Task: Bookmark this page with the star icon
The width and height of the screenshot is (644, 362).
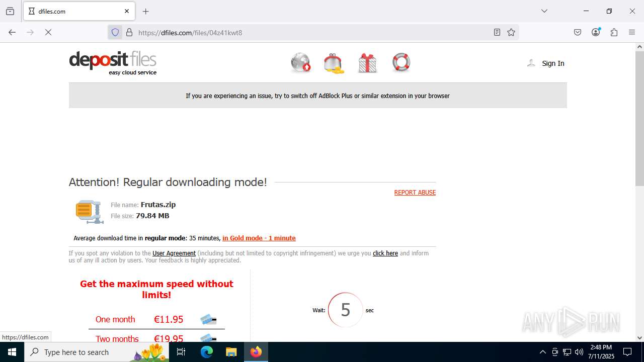Action: (x=511, y=32)
